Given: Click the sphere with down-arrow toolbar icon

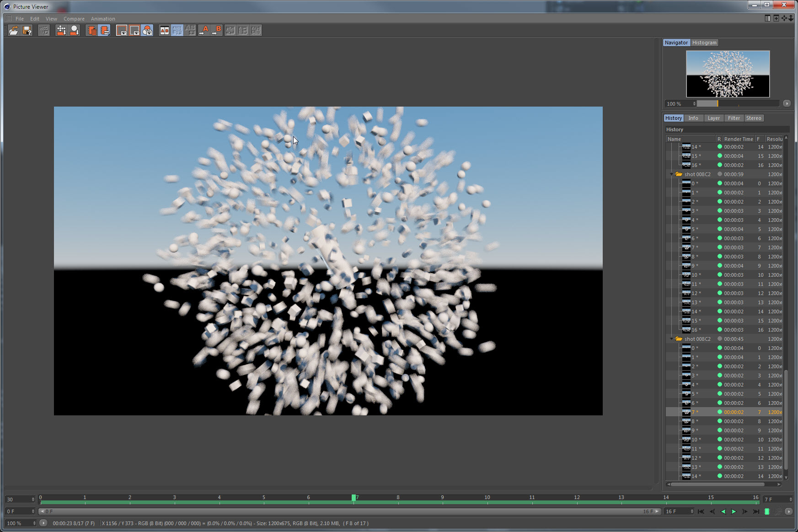Looking at the screenshot, I should [75, 31].
